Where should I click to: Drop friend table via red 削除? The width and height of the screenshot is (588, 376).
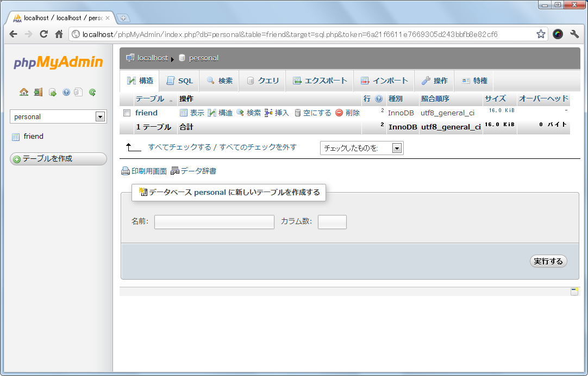click(x=348, y=113)
